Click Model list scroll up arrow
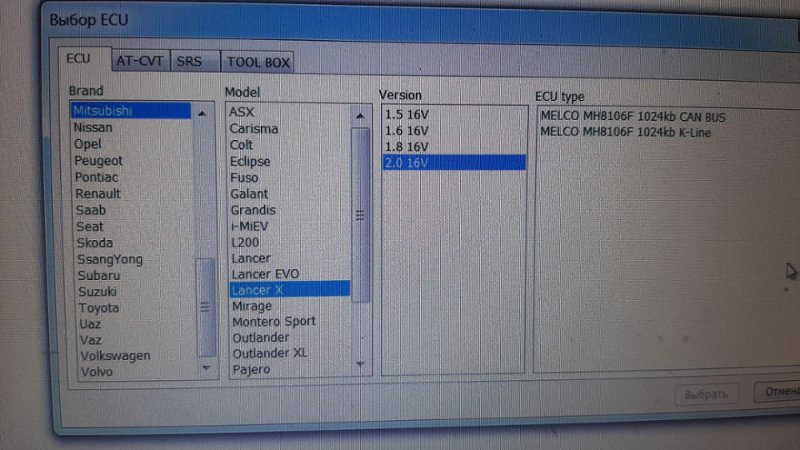800x450 pixels. 360,116
